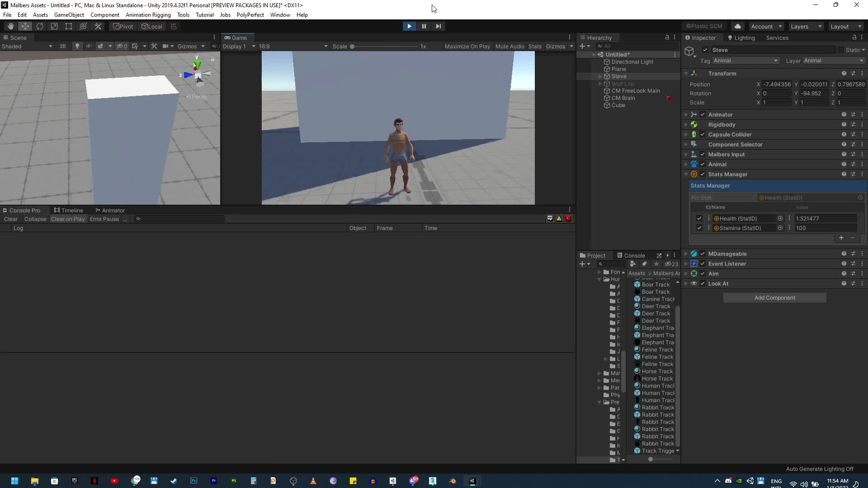The width and height of the screenshot is (868, 488).
Task: Click the Pause button
Action: pos(424,26)
